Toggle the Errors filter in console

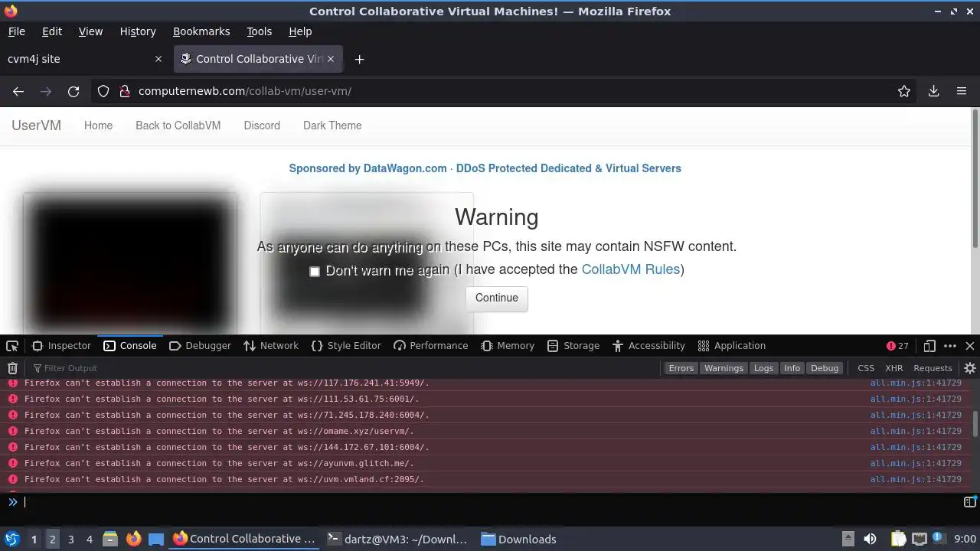[x=681, y=368]
